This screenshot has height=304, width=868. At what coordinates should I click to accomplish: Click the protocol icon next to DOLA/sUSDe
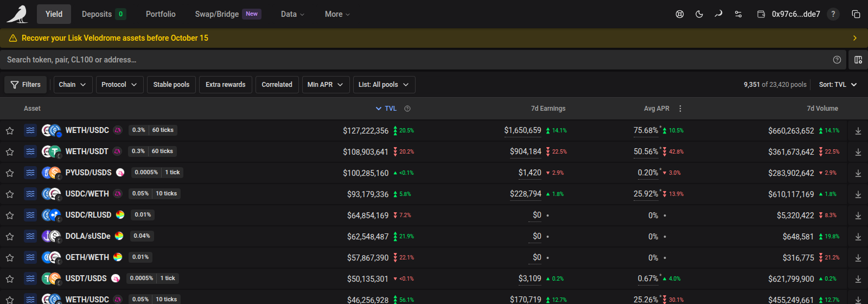[119, 236]
